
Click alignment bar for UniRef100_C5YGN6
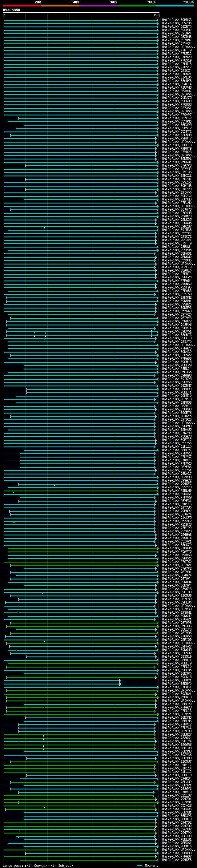coord(83,122)
